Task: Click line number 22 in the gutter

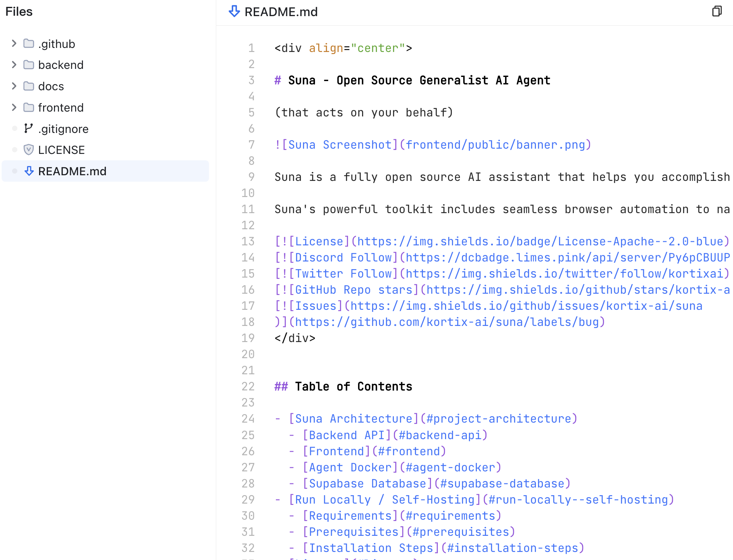Action: [248, 386]
